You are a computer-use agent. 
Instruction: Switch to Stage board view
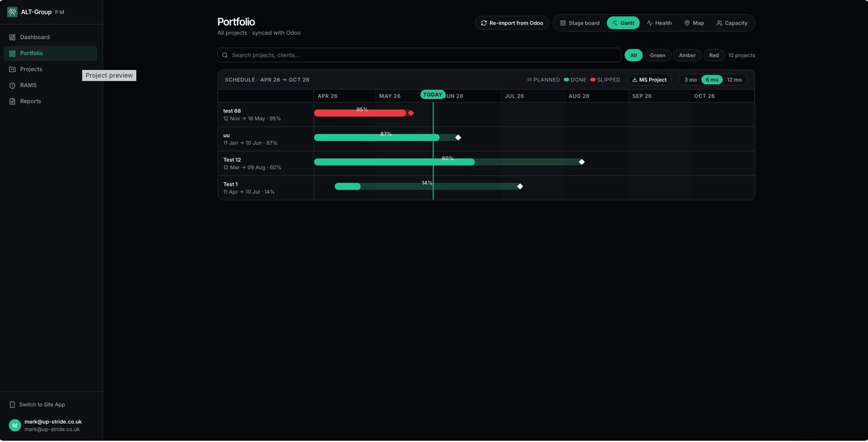(x=580, y=23)
